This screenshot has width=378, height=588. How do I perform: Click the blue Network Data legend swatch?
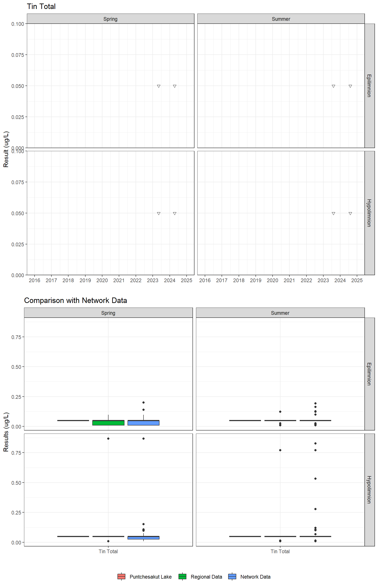(232, 576)
